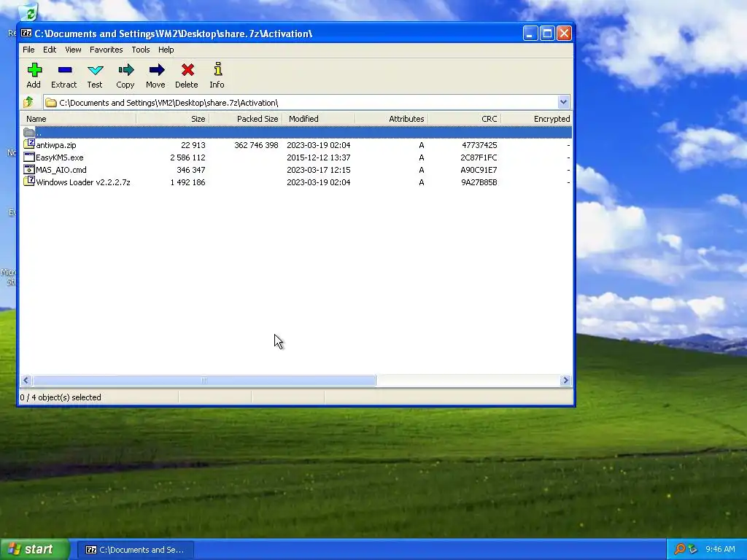This screenshot has width=747, height=560.
Task: Sort by the Packed Size column header
Action: pyautogui.click(x=245, y=119)
